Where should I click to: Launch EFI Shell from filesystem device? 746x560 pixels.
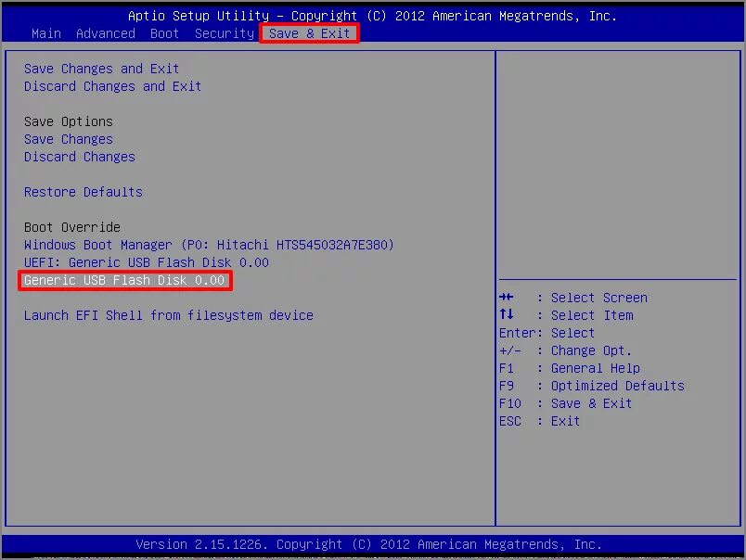tap(169, 315)
